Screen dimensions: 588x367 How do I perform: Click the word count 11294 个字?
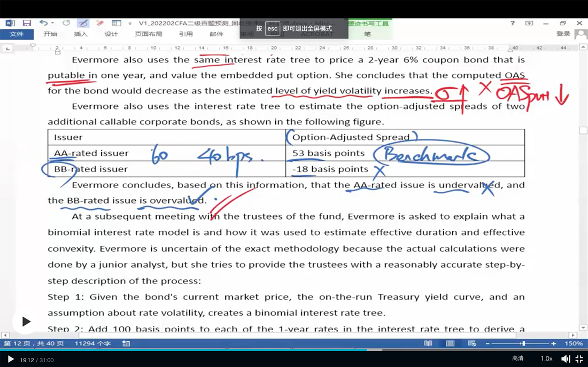click(x=92, y=343)
